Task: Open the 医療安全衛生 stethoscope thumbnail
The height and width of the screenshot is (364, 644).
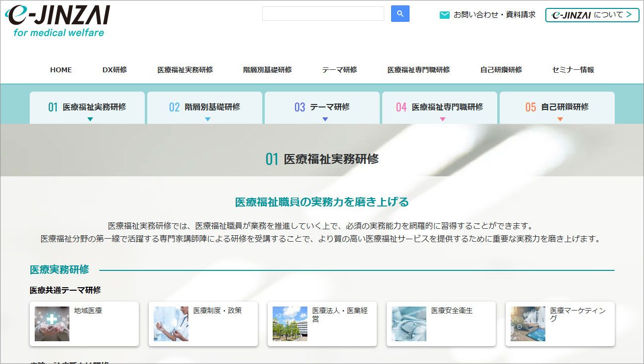Action: coord(409,324)
